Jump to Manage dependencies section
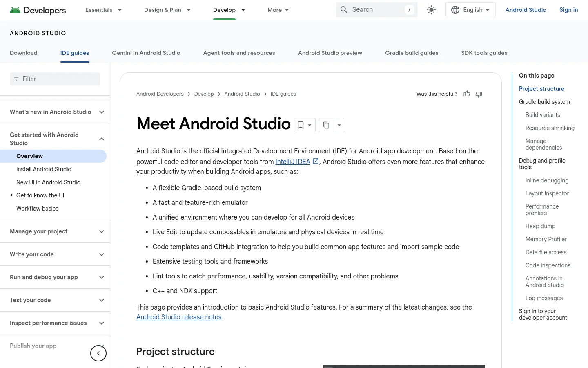The height and width of the screenshot is (368, 588). pos(543,144)
